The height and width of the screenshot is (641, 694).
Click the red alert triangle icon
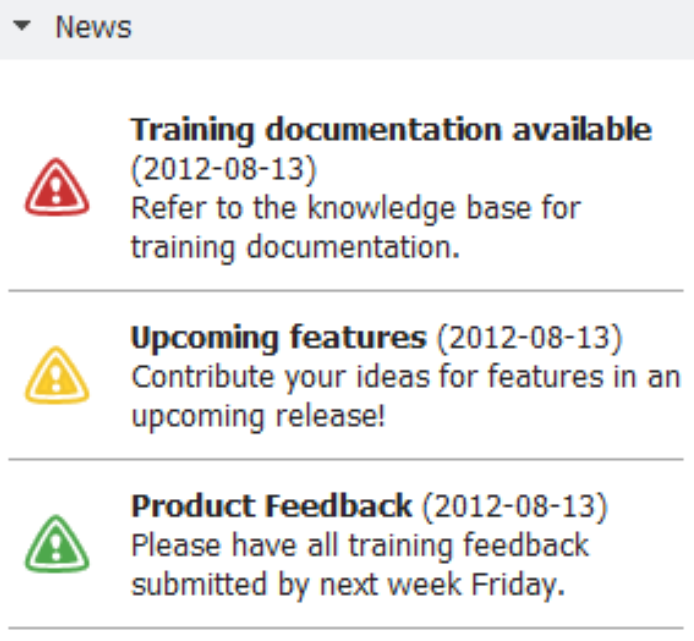tap(57, 188)
